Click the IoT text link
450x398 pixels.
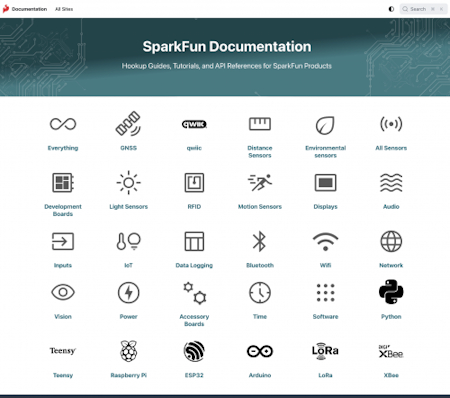pos(129,265)
